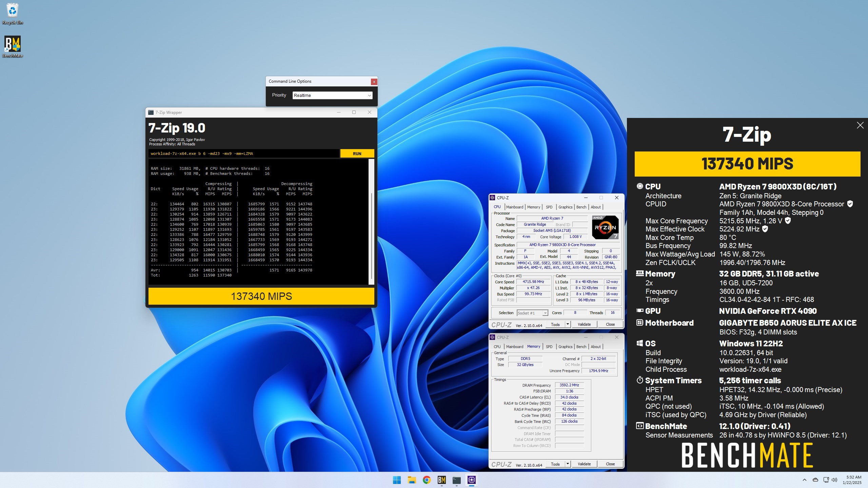Viewport: 868px width, 488px height.
Task: Show hidden system tray icons
Action: pos(805,480)
